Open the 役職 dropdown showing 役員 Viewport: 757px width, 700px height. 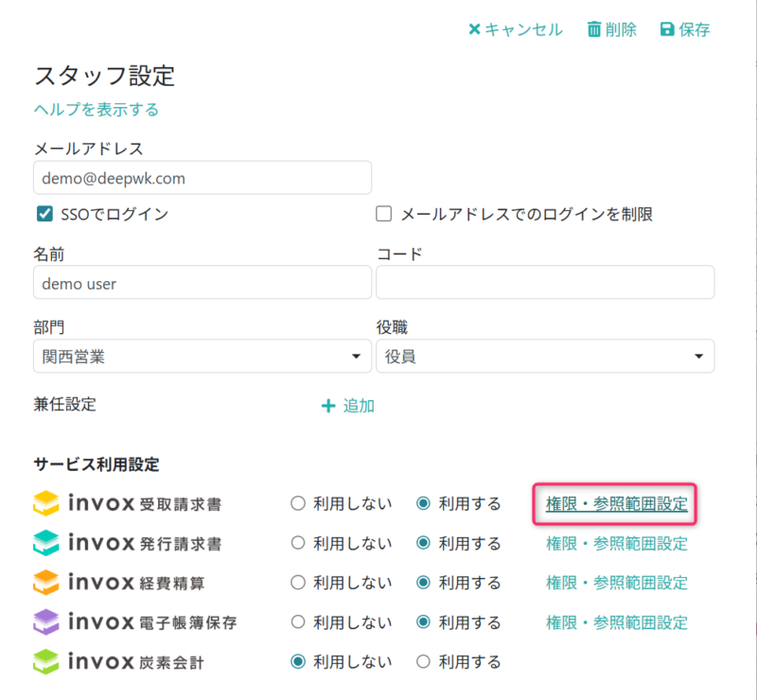[545, 356]
